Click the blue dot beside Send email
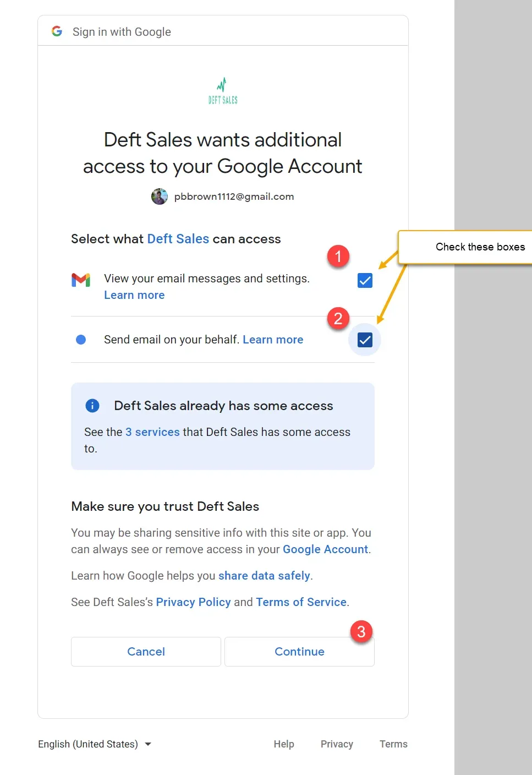The width and height of the screenshot is (532, 775). pyautogui.click(x=81, y=340)
